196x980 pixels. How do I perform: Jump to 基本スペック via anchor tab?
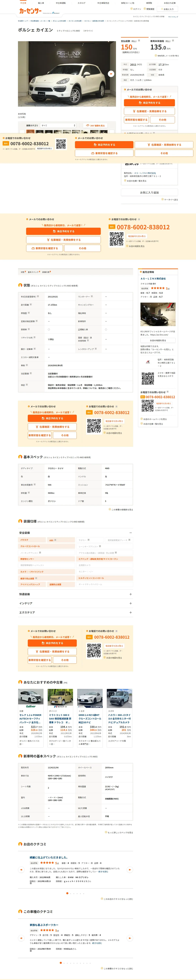34,272
